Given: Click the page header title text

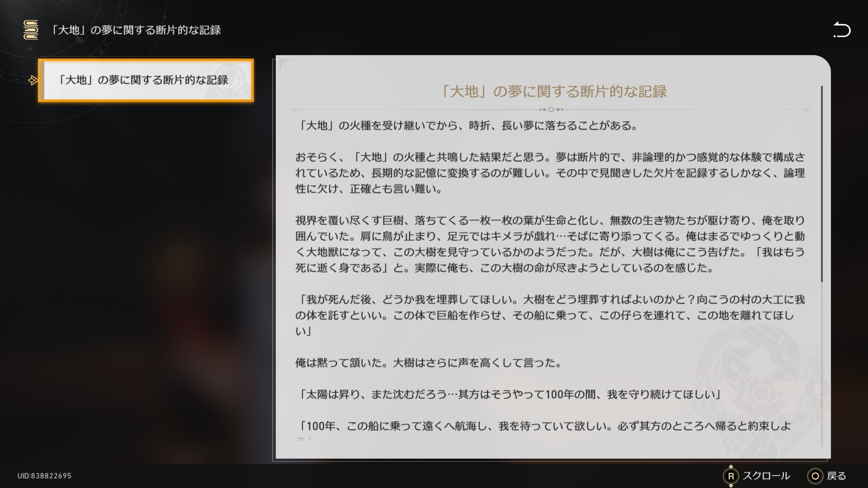Looking at the screenshot, I should click(136, 30).
